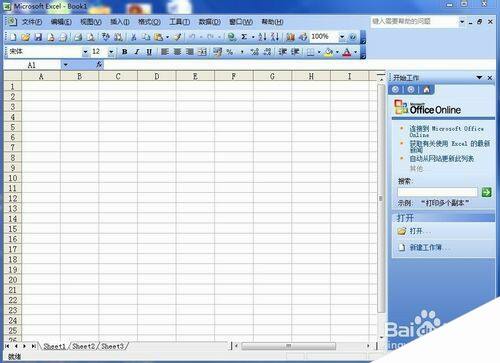Screen dimensions: 500x363
Task: Open the font size 12 dropdown arrow
Action: 111,52
